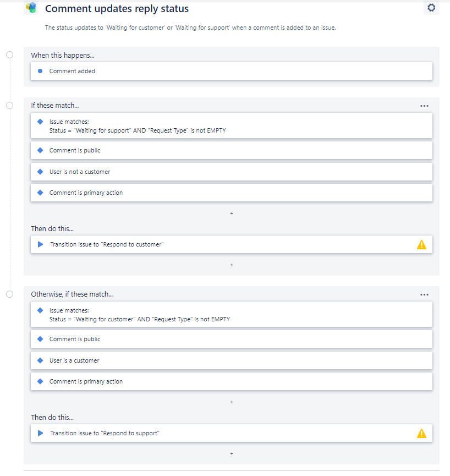Open the Comment added trigger card
The image size is (450, 476).
tap(232, 71)
